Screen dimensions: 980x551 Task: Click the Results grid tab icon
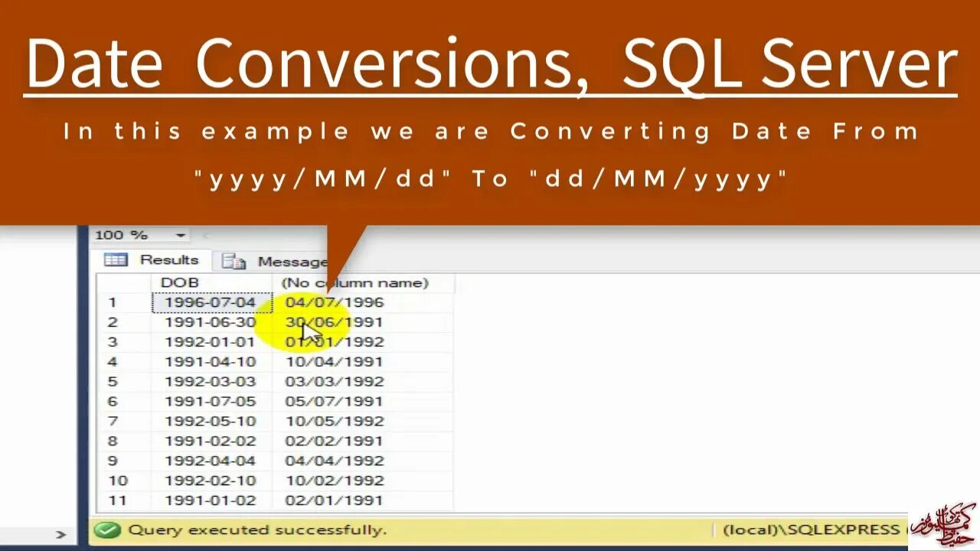point(116,260)
